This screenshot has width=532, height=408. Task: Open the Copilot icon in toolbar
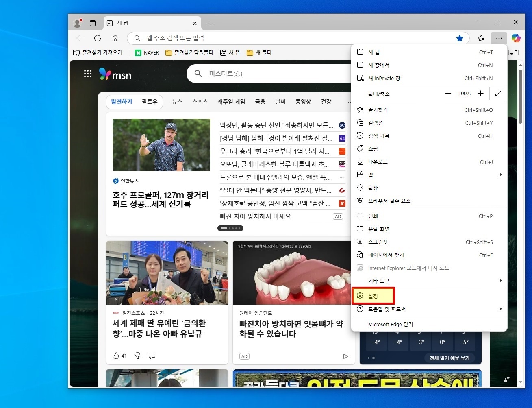pyautogui.click(x=516, y=38)
